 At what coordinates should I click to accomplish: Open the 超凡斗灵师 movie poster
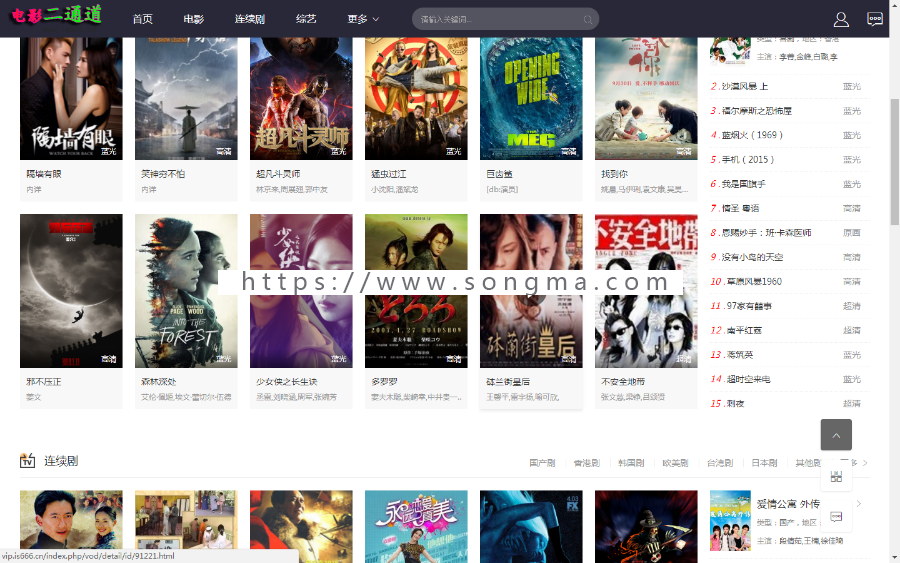(x=301, y=99)
